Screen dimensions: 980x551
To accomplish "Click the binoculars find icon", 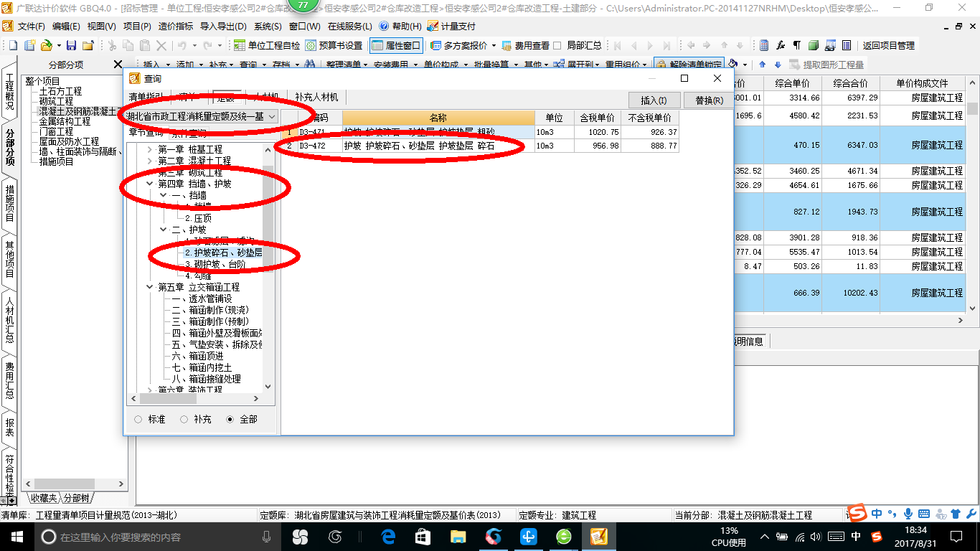I will (310, 65).
